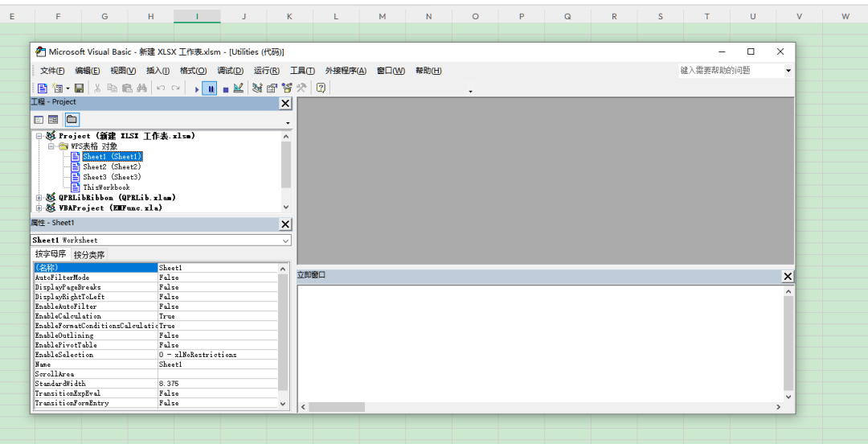Open the 编辑(E) menu
This screenshot has height=444, width=868.
tap(88, 71)
